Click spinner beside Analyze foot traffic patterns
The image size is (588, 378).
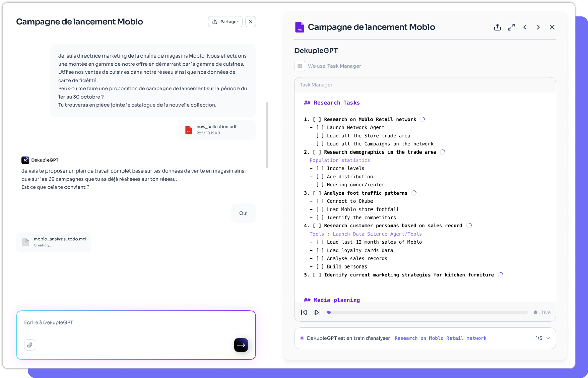414,193
